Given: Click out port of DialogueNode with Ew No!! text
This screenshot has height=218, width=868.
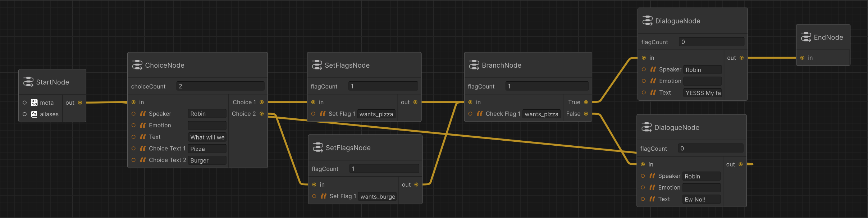Looking at the screenshot, I should coord(740,164).
